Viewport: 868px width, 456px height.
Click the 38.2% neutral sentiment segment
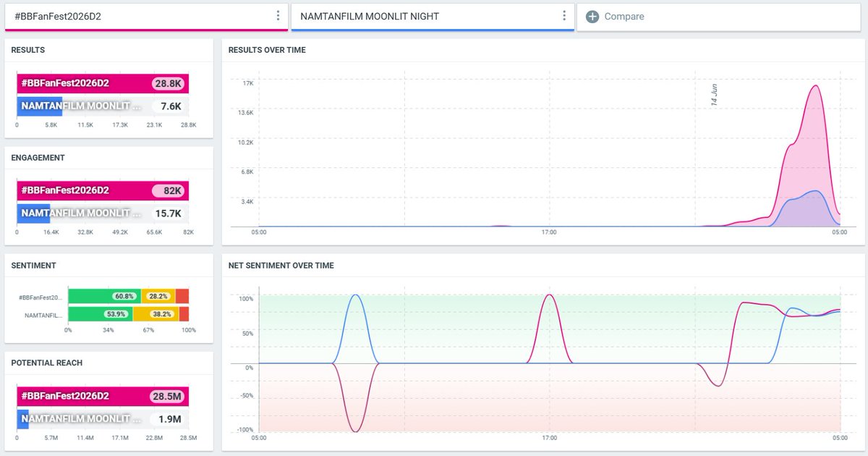tap(156, 314)
